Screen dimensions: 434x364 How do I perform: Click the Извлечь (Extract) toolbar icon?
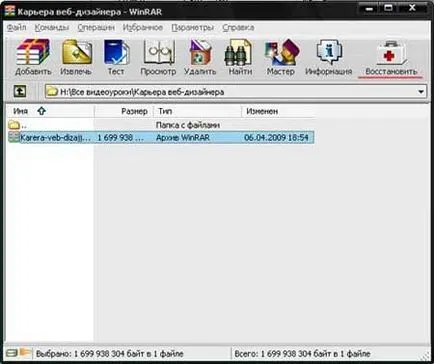pyautogui.click(x=76, y=57)
